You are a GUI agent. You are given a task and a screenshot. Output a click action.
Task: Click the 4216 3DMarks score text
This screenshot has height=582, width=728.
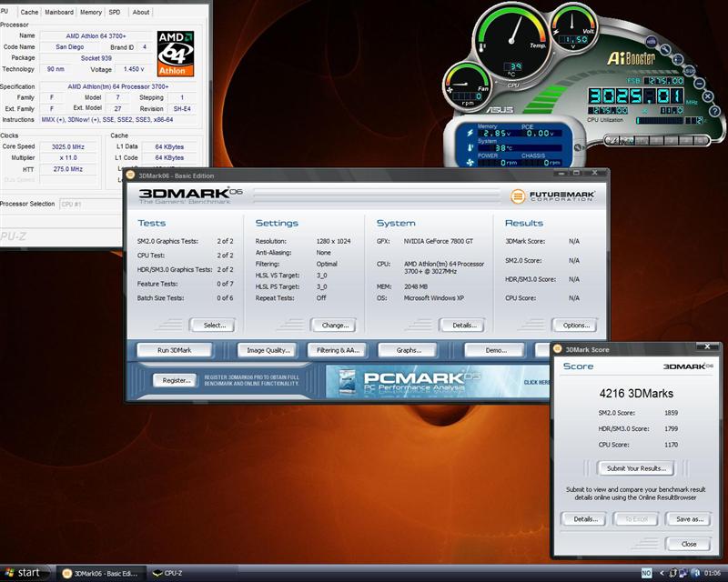636,394
